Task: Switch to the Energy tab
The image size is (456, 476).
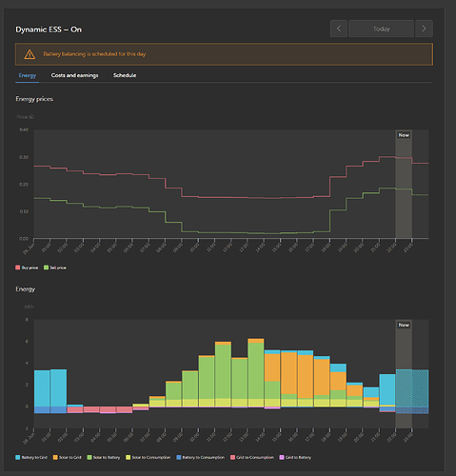Action: coord(28,75)
